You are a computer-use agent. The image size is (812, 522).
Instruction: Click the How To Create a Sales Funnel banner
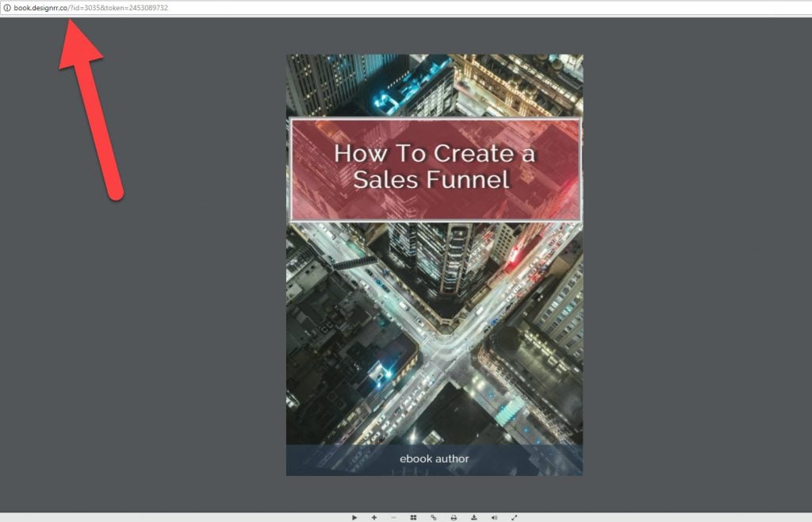coord(436,168)
